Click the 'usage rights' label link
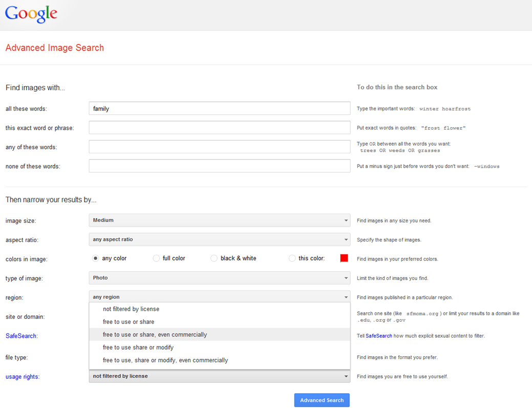Viewport: 532px width, 408px height. pyautogui.click(x=22, y=377)
